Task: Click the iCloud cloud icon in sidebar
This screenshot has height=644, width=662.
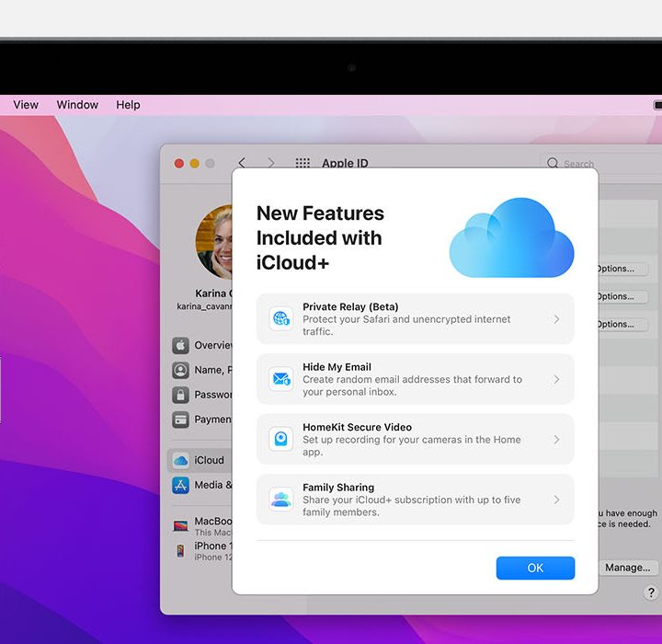Action: pos(181,460)
